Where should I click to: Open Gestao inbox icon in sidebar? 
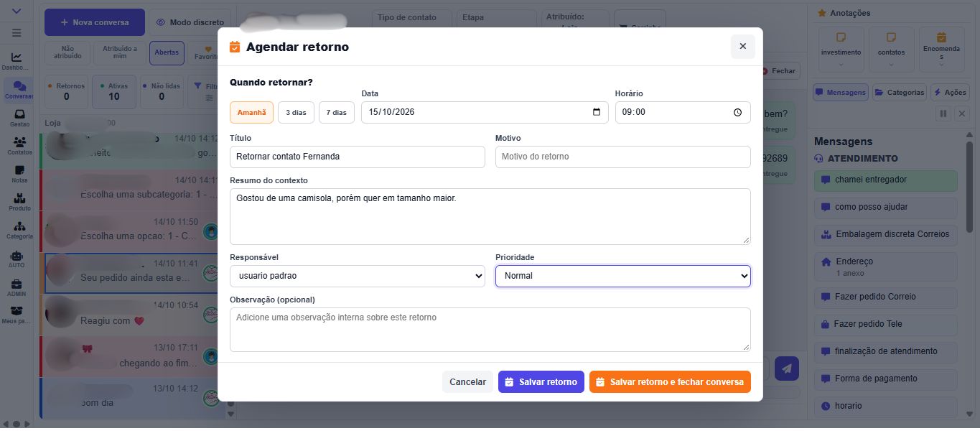coord(19,119)
